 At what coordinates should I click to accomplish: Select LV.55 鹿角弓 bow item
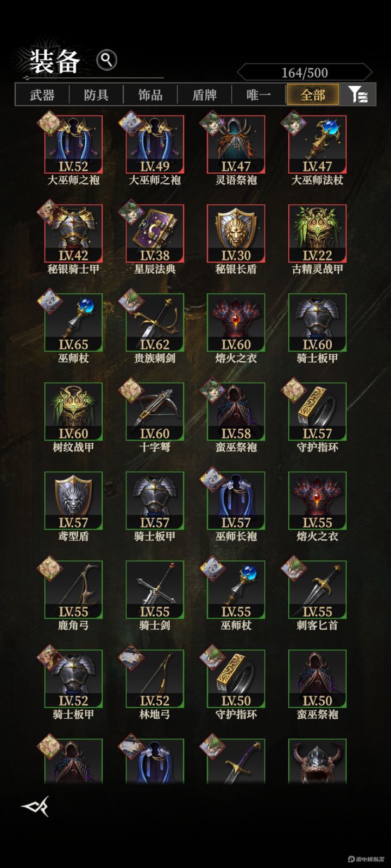point(73,590)
